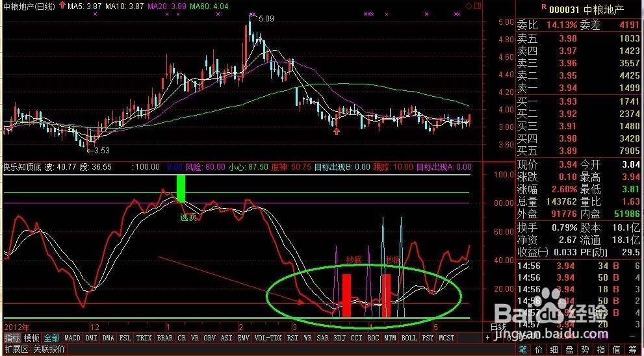Open the 扩展区 tab

pos(16,350)
